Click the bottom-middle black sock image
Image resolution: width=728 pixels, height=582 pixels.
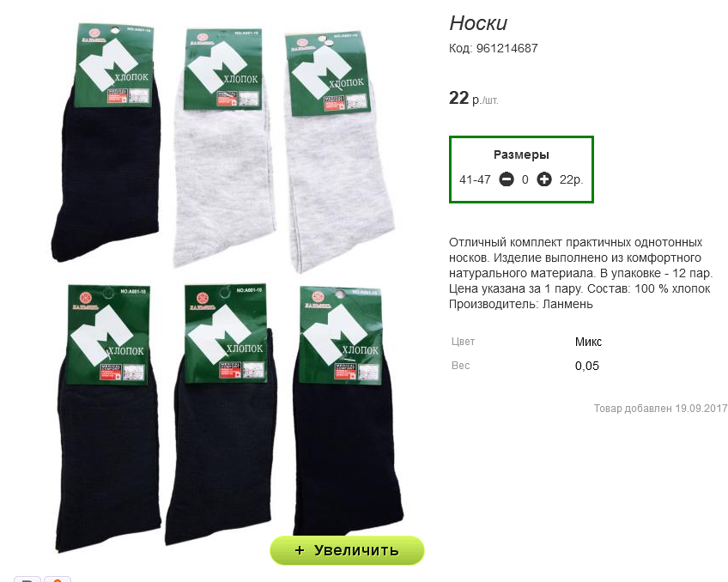coord(221,413)
